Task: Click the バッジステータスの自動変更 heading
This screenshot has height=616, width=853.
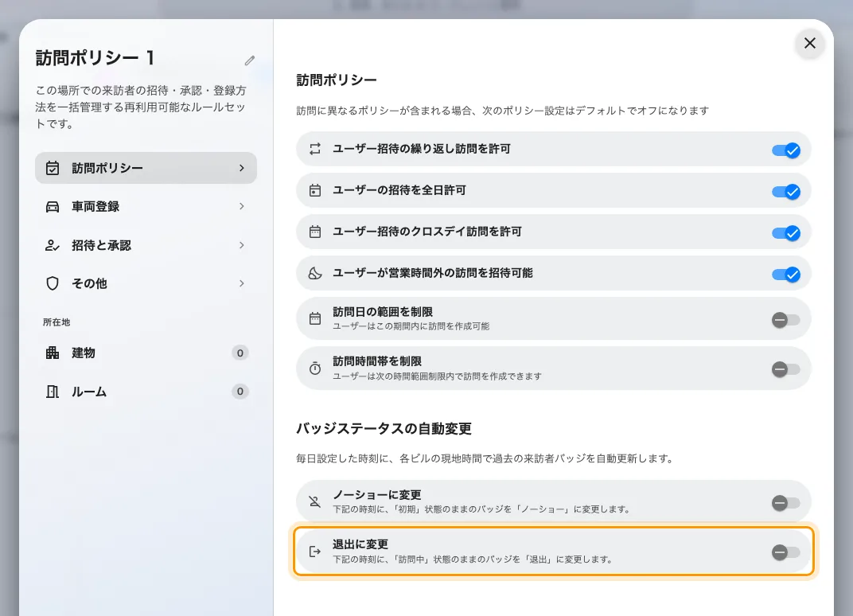Action: pyautogui.click(x=384, y=429)
